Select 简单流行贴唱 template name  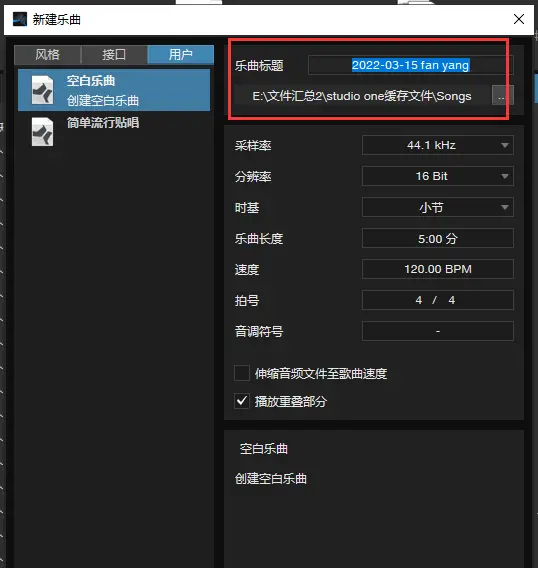coord(103,123)
